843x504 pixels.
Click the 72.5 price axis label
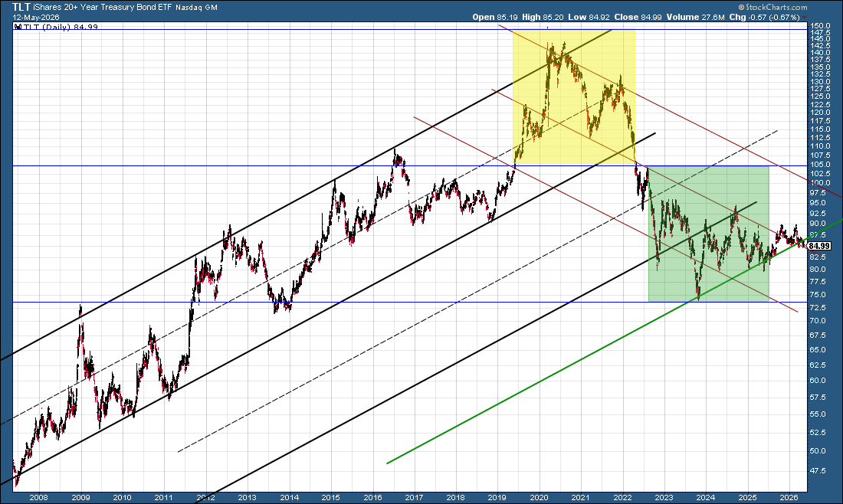[x=818, y=308]
